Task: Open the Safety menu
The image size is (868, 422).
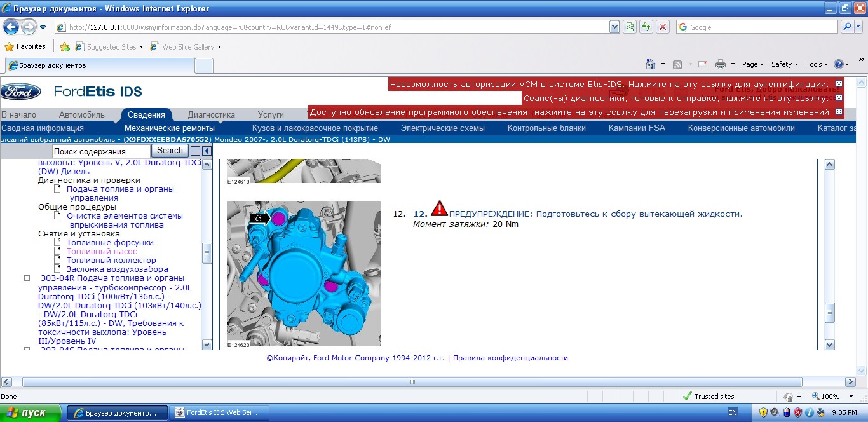Action: (x=785, y=64)
